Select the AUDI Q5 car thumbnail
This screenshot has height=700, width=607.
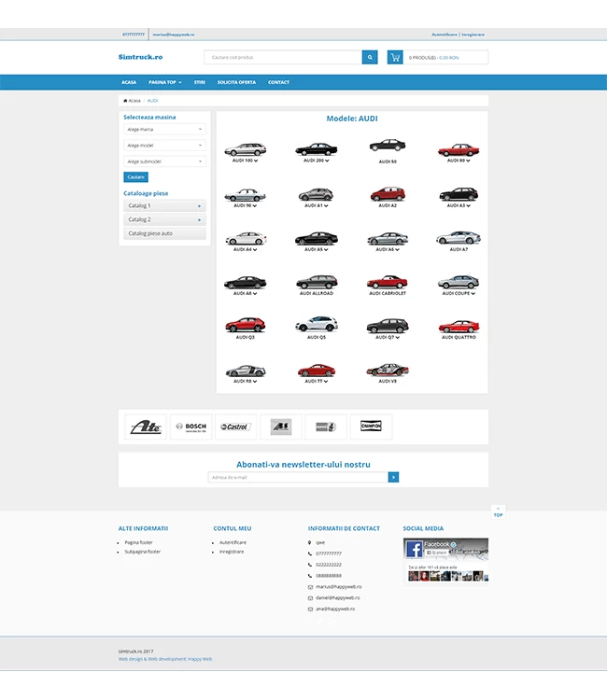coord(317,324)
